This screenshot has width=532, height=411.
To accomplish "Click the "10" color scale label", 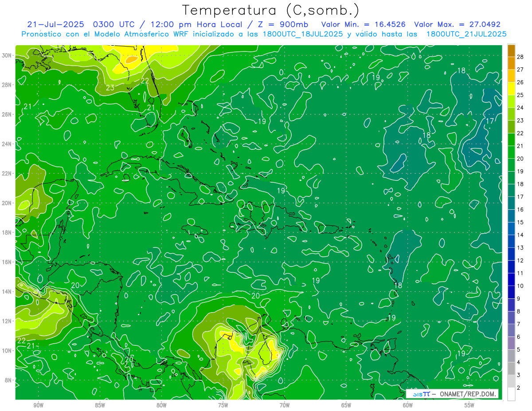I will pos(520,286).
